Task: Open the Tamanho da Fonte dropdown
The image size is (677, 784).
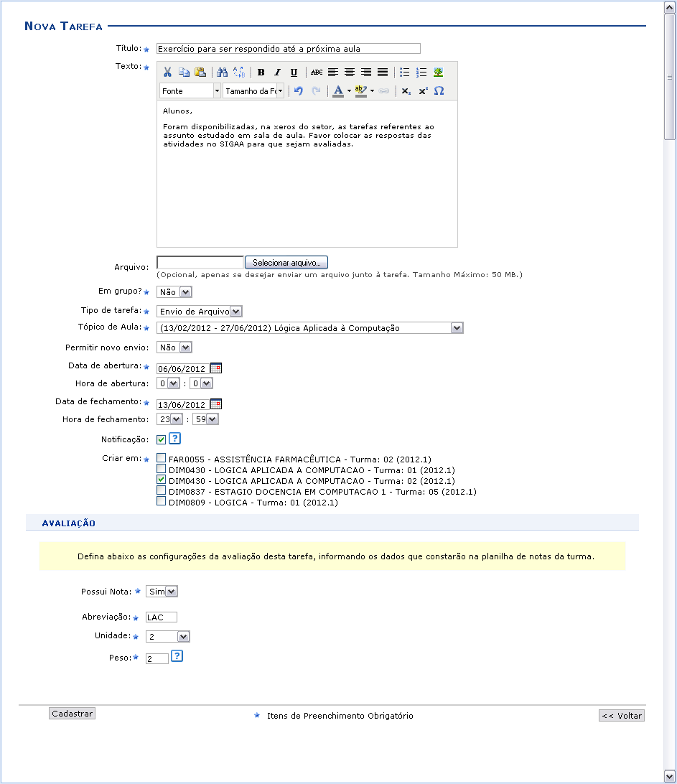Action: [253, 91]
